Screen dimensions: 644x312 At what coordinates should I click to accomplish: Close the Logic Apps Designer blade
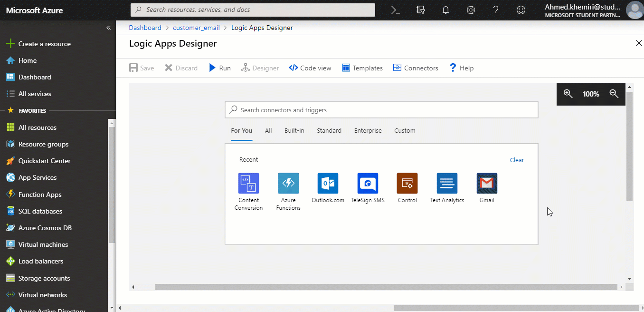click(x=639, y=43)
